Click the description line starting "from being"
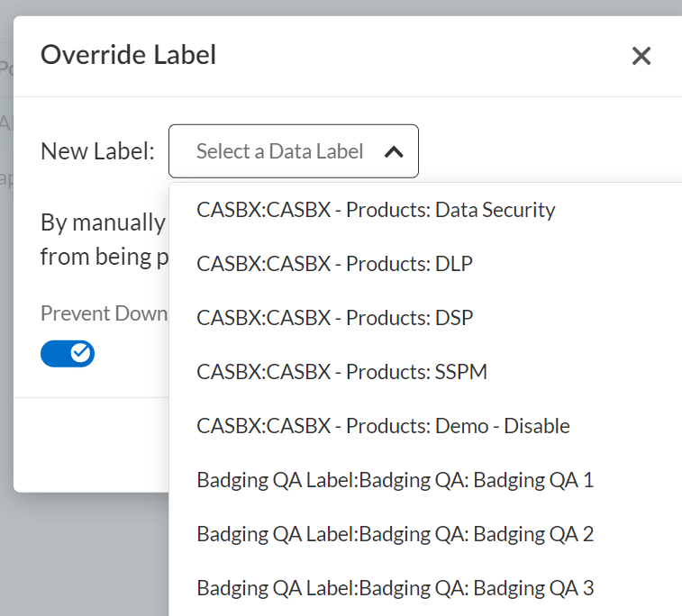The image size is (682, 616). point(103,257)
